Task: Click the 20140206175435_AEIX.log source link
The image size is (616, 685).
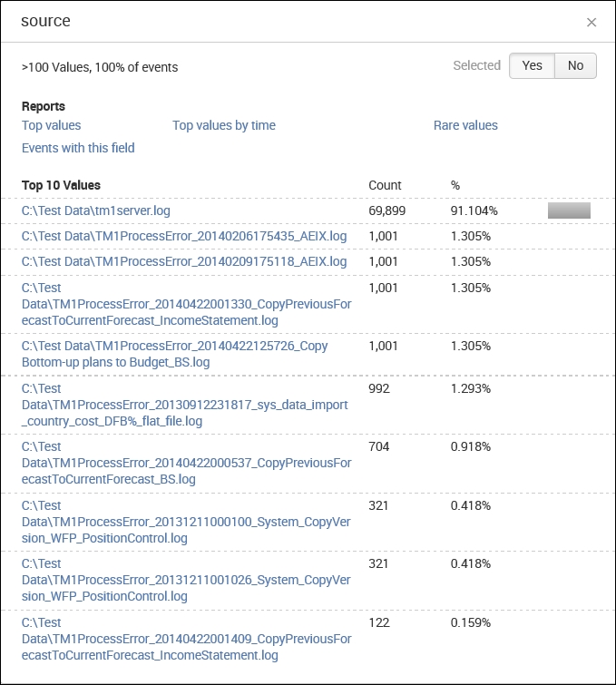Action: point(184,236)
